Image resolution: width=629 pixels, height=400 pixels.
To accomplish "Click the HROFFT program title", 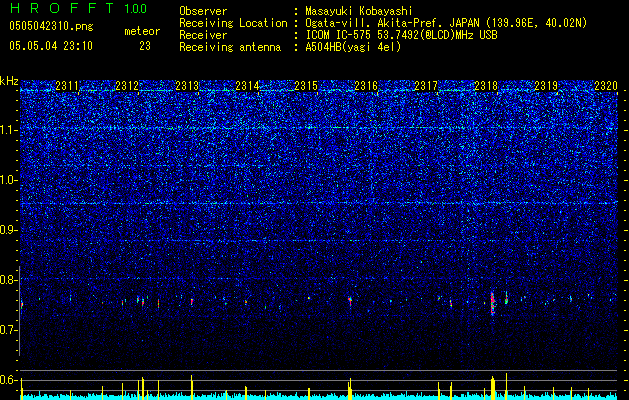I will point(62,8).
